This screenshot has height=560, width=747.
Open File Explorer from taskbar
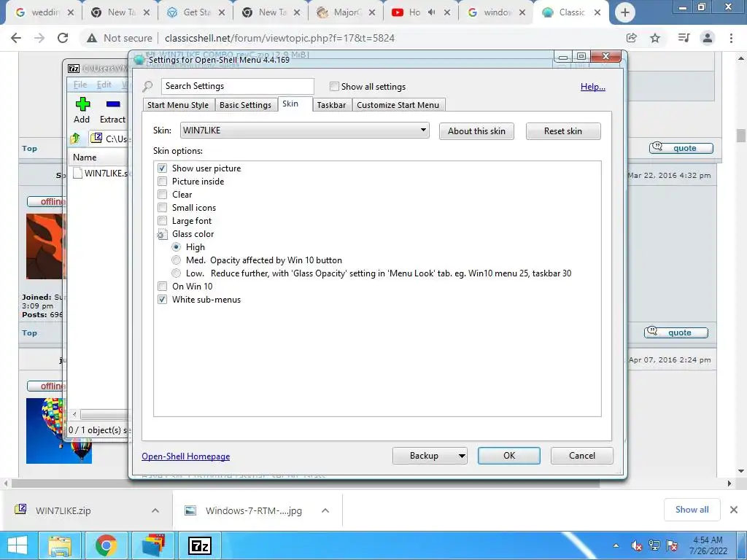60,545
